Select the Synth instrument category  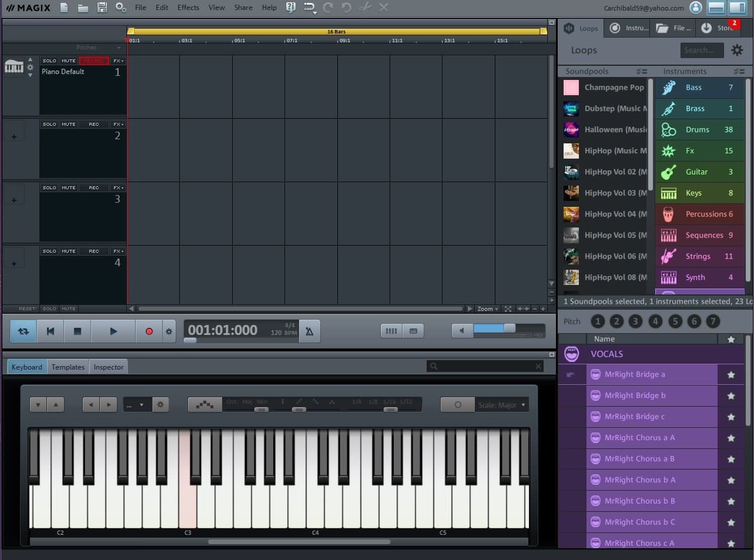point(699,278)
